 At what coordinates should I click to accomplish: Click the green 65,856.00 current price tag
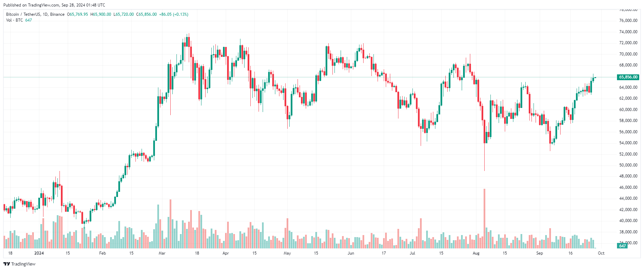click(x=628, y=77)
